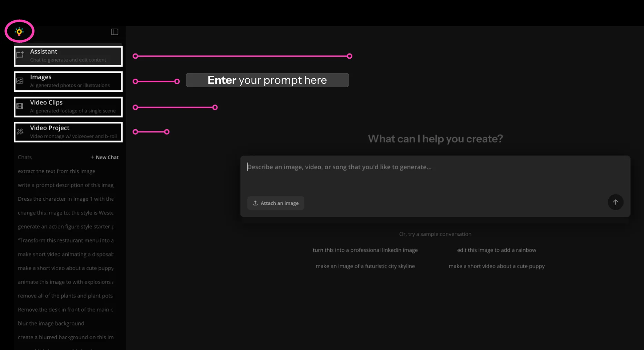
Task: Select the Video Project magic wand icon
Action: click(x=20, y=131)
